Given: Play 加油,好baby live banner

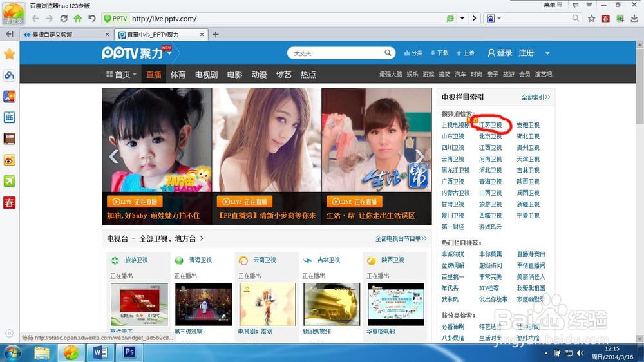Looking at the screenshot, I should coord(135,202).
